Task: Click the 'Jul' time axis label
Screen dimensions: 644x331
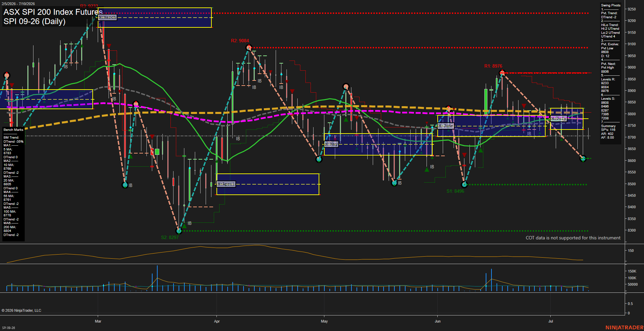Action: (551, 321)
